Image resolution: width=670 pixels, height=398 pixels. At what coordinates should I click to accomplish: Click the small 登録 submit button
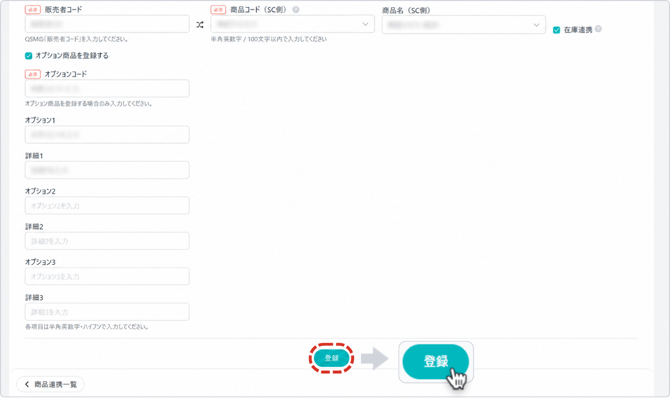pos(332,358)
